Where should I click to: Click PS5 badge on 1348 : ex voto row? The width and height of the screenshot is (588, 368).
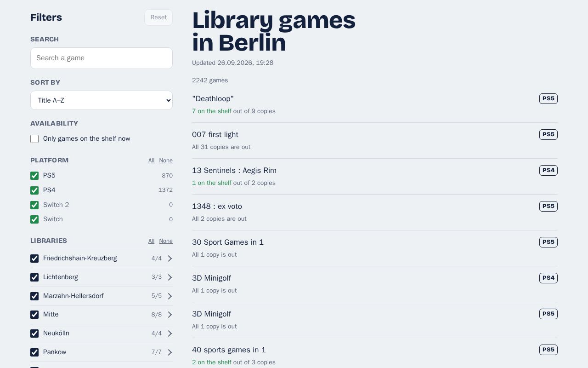548,207
